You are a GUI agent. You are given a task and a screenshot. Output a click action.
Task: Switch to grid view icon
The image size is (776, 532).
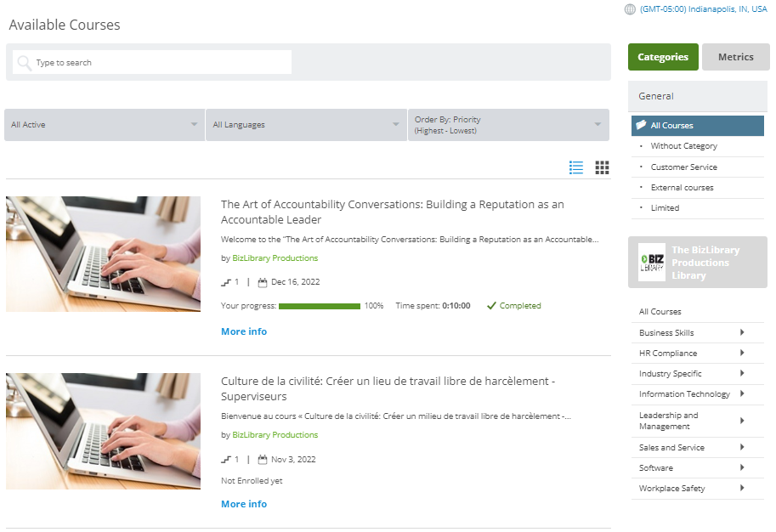pos(602,167)
